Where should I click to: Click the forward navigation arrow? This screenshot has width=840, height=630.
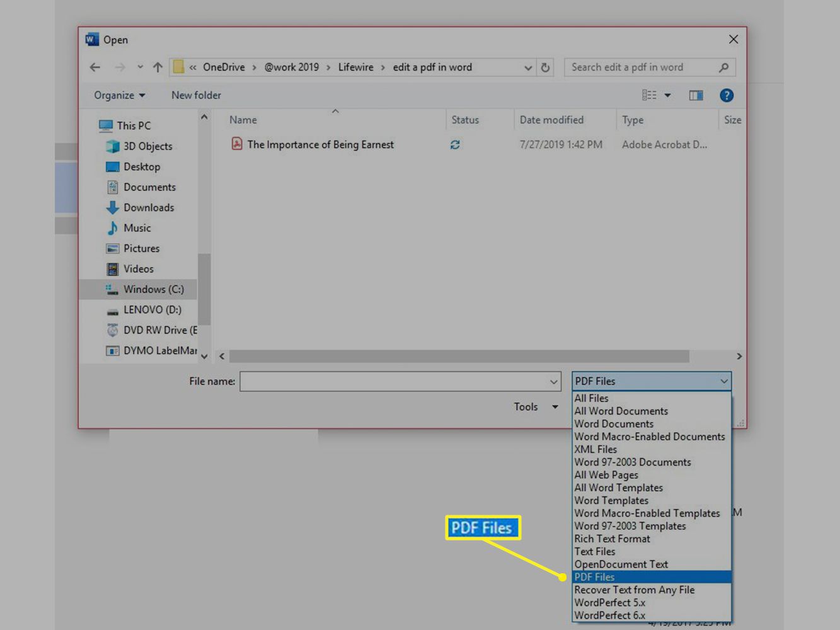(x=120, y=67)
